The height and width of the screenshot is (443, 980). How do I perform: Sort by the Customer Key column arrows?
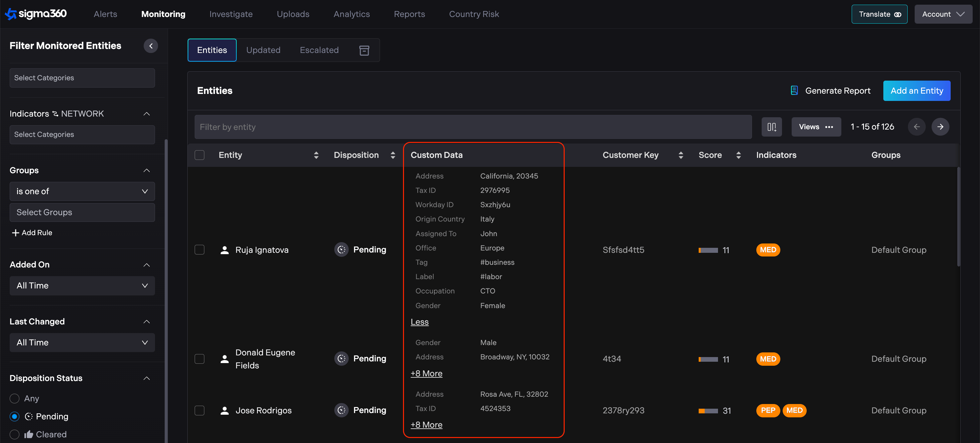[681, 155]
